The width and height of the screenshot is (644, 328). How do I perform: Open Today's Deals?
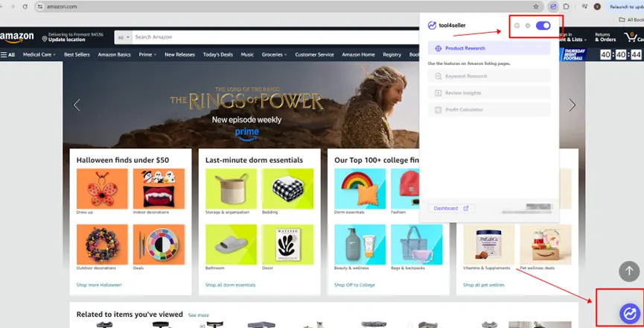coord(217,54)
